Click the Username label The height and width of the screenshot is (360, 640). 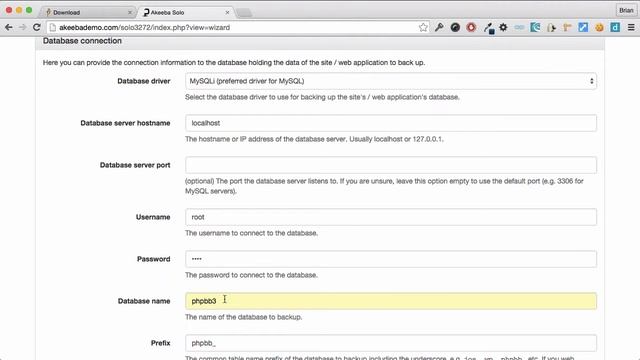tap(153, 217)
